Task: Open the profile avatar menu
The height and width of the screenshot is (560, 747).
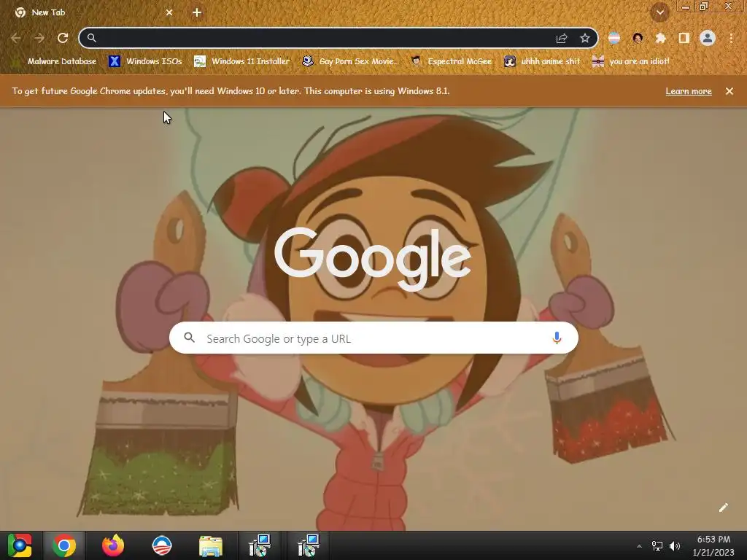Action: [708, 38]
